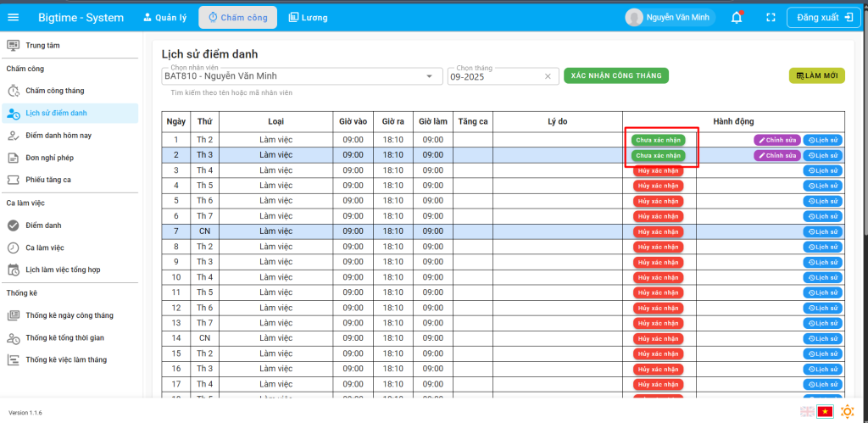Viewport: 868px width, 423px height.
Task: Clear the selected month 09-2025
Action: click(548, 76)
